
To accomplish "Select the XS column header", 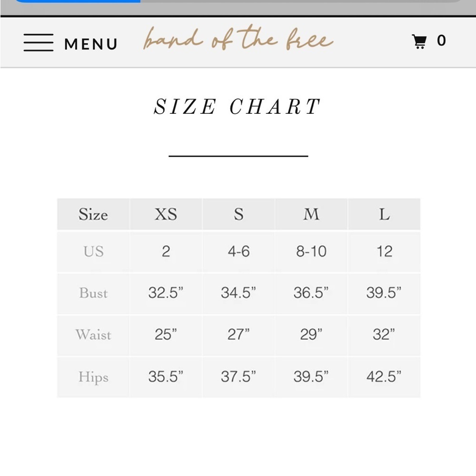I will [166, 214].
